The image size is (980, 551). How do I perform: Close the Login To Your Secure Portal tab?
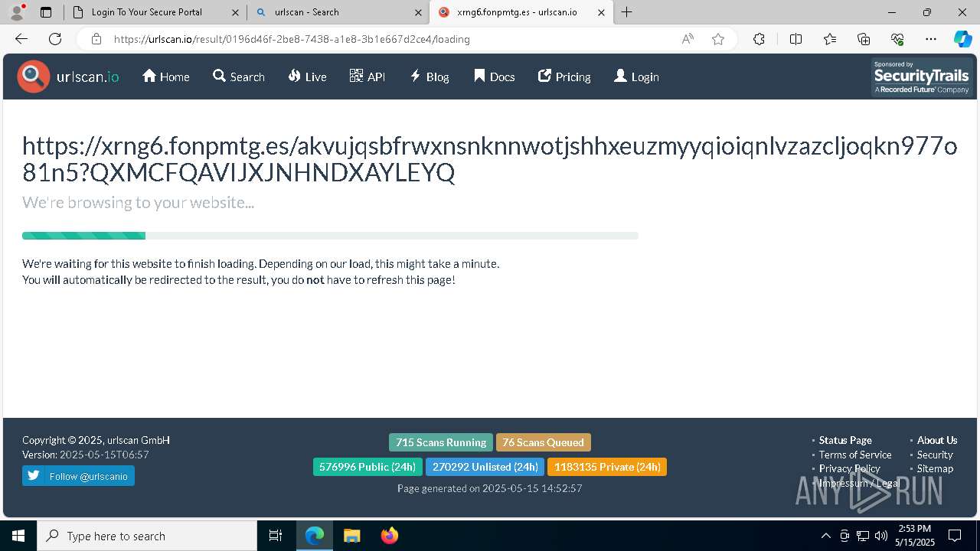click(235, 12)
